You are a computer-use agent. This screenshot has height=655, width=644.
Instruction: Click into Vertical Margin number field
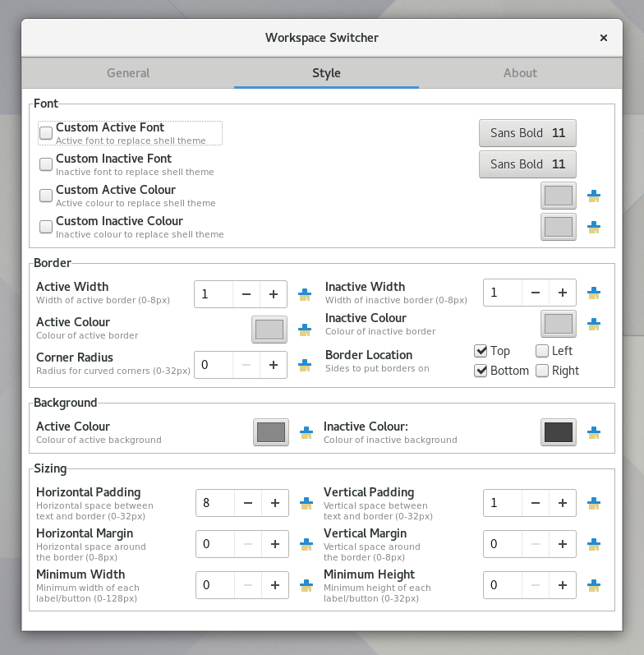click(x=503, y=544)
